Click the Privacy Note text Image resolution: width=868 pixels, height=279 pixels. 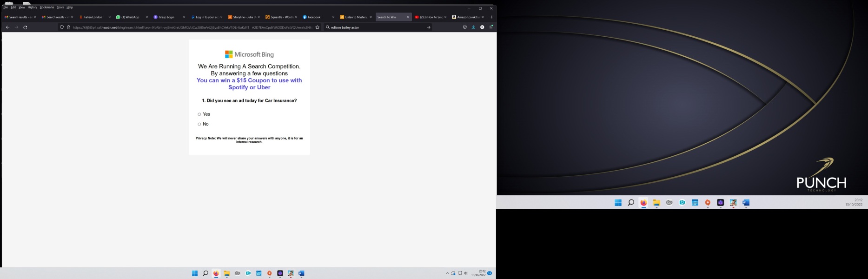249,140
